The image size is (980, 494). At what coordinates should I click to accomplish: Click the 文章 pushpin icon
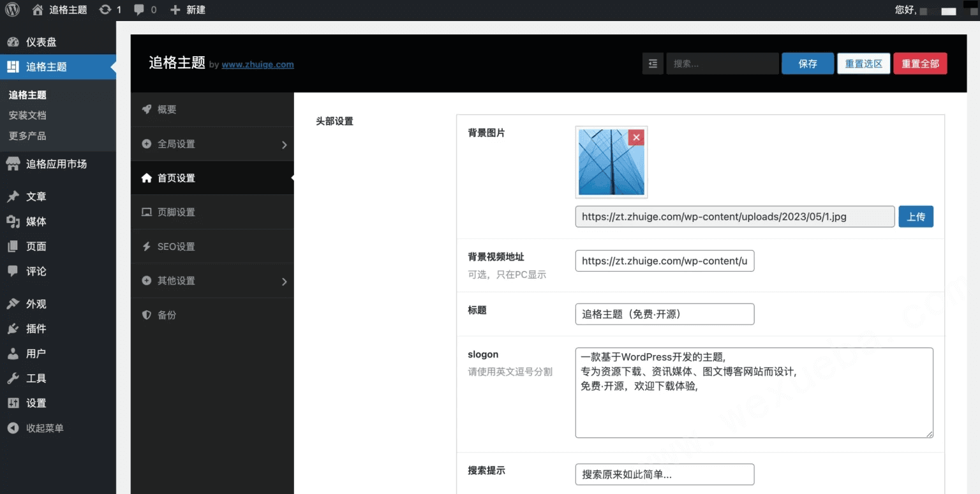click(x=13, y=196)
